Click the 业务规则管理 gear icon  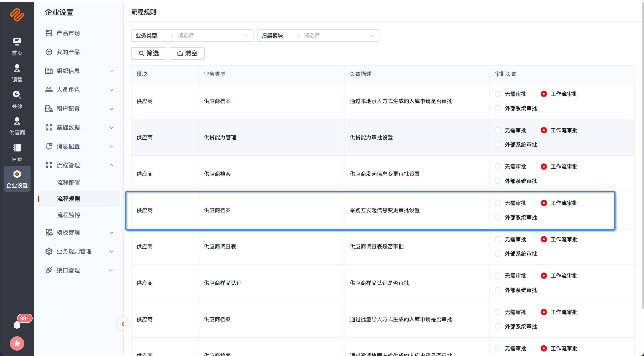coord(49,251)
